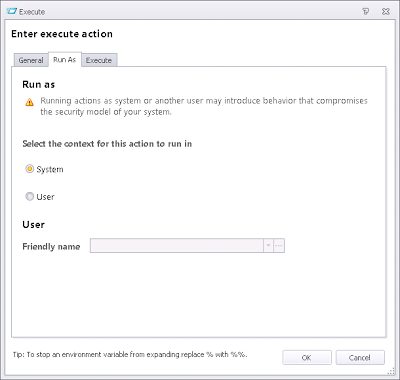Confirm with the OK button
The image size is (400, 380).
[x=307, y=358]
